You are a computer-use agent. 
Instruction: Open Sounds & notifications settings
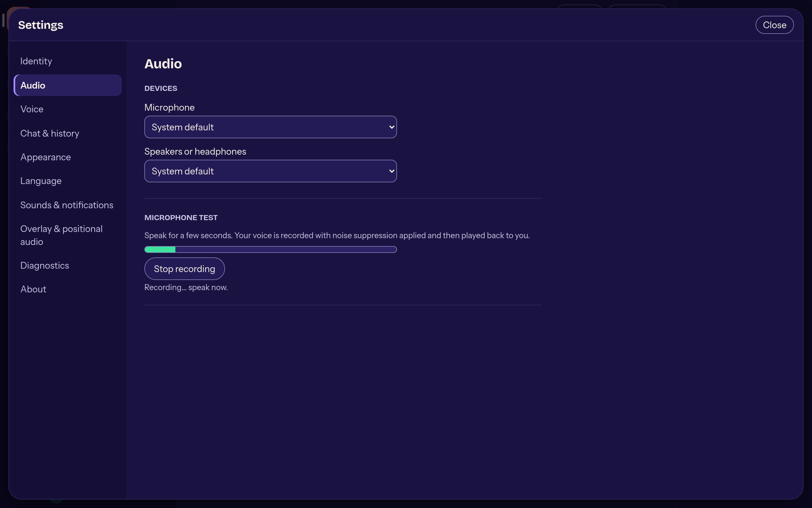click(67, 205)
